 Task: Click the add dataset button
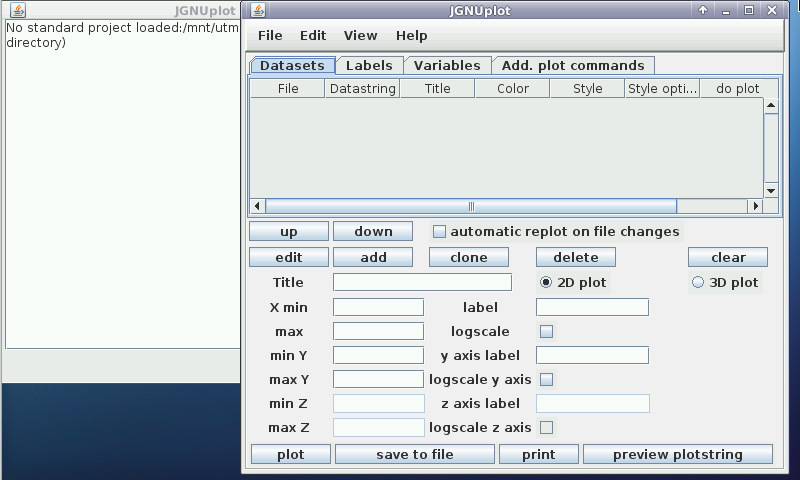[373, 257]
